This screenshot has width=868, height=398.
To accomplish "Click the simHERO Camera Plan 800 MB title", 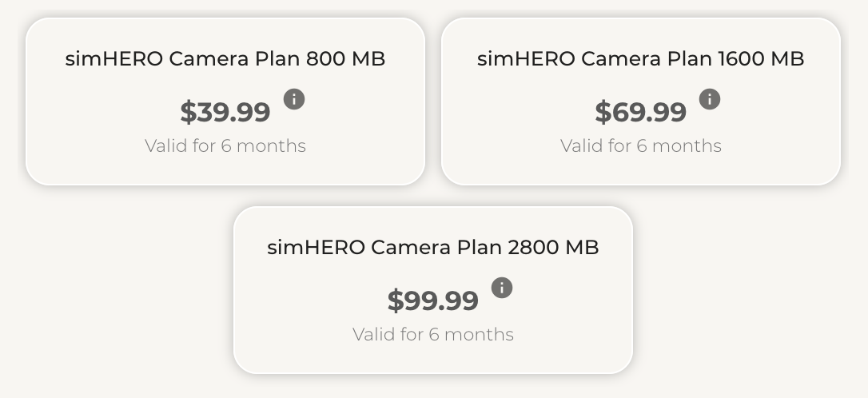I will click(225, 58).
